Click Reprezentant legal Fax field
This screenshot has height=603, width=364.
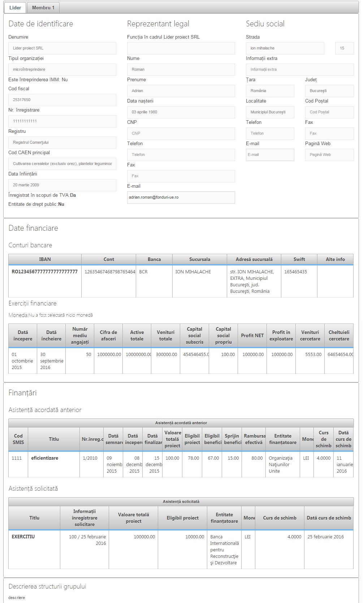pos(181,176)
